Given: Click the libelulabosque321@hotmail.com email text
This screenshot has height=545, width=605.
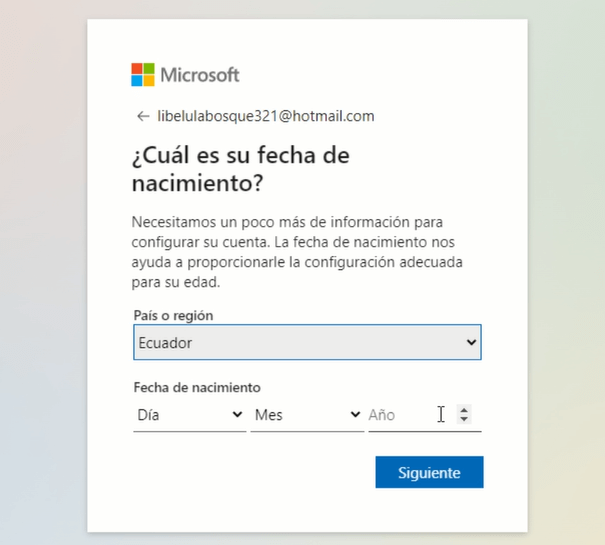Looking at the screenshot, I should pos(266,116).
